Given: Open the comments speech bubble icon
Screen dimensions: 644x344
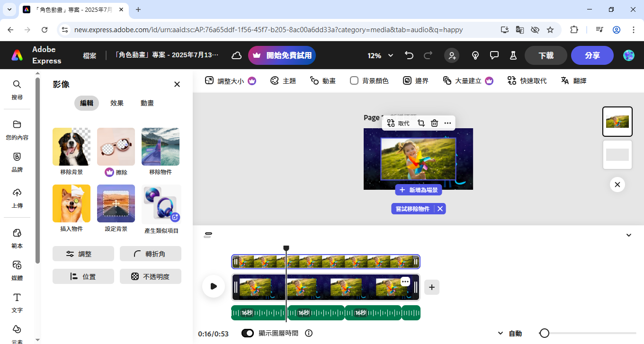Looking at the screenshot, I should click(x=494, y=55).
